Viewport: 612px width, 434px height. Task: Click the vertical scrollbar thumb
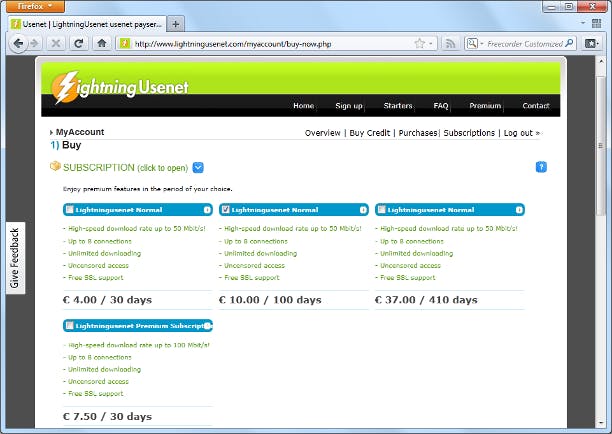point(600,146)
